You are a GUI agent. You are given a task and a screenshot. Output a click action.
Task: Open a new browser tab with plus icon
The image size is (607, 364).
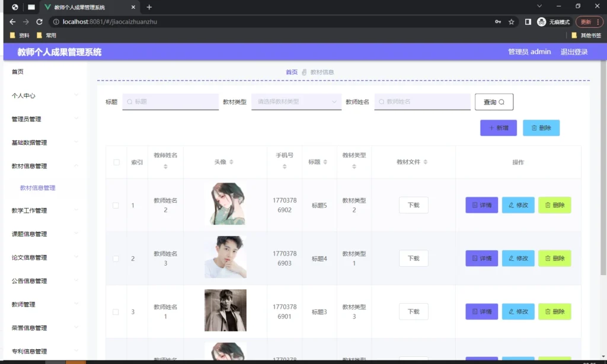point(149,7)
